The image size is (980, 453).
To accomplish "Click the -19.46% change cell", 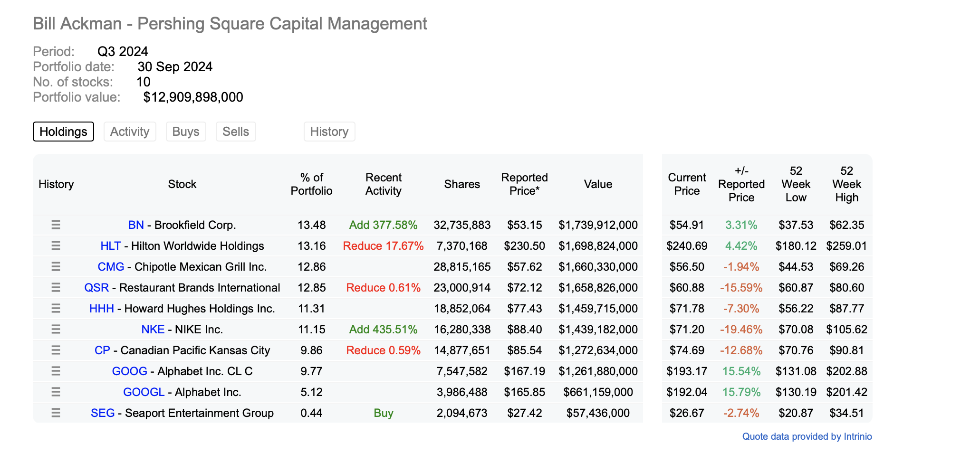I will tap(741, 329).
